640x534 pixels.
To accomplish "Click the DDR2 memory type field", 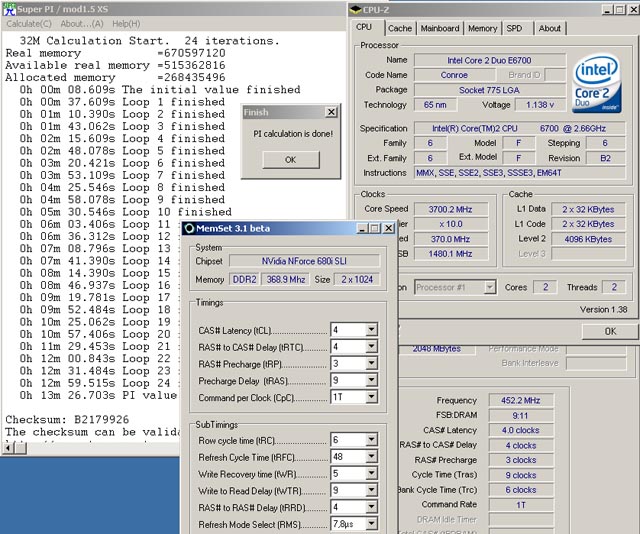I will pyautogui.click(x=244, y=279).
